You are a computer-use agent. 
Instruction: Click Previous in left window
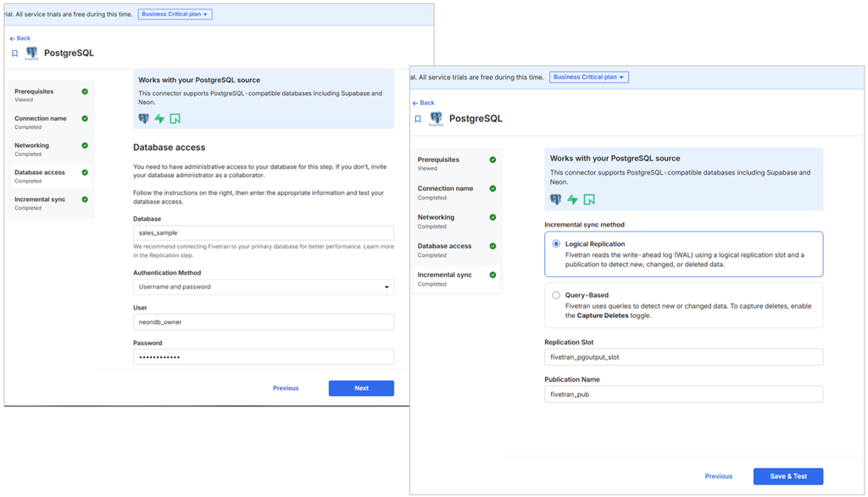286,388
